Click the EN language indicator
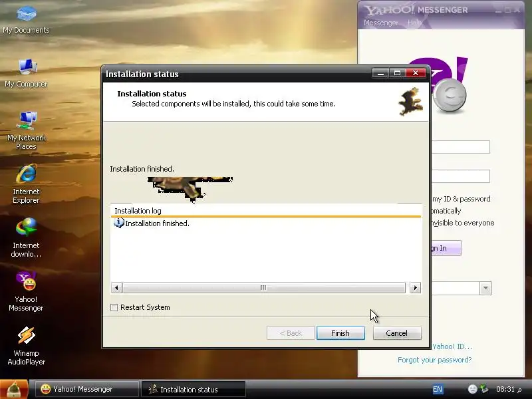 pyautogui.click(x=438, y=389)
